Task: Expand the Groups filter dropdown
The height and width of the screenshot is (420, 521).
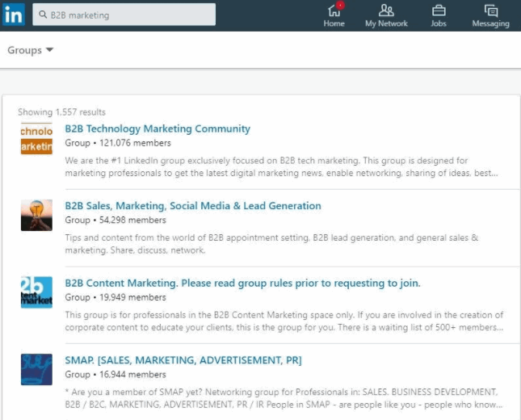Action: [30, 50]
